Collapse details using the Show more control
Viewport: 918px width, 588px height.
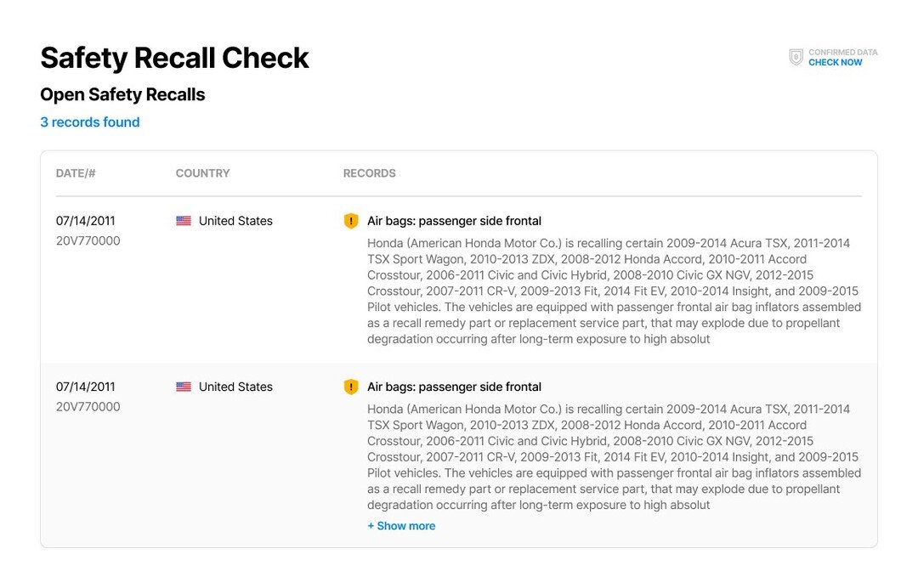401,526
